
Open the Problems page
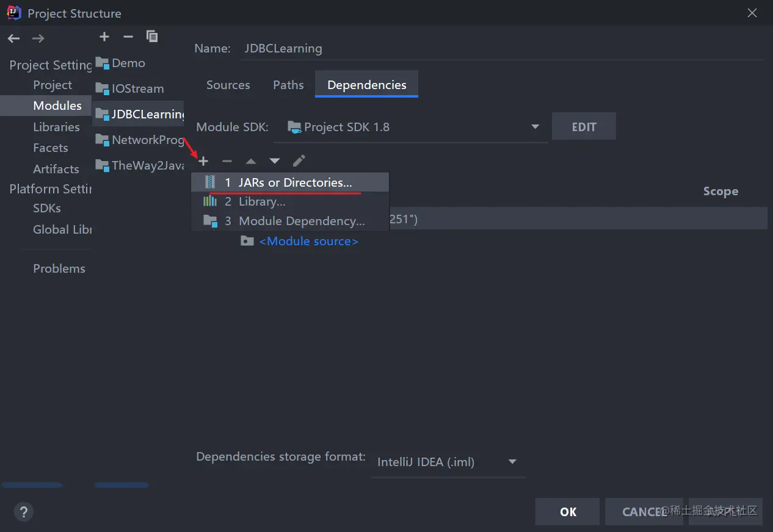[59, 268]
